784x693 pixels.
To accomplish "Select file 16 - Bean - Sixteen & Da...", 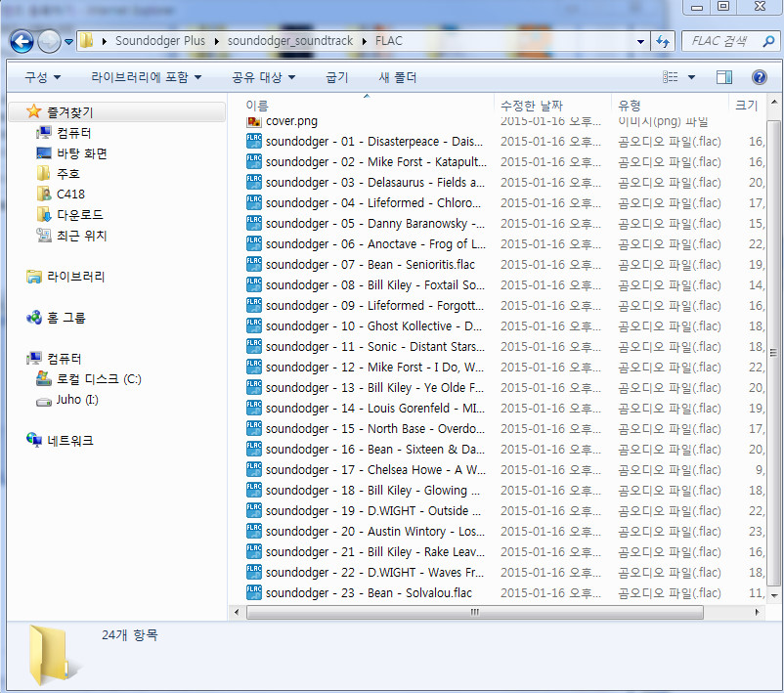I will 375,449.
